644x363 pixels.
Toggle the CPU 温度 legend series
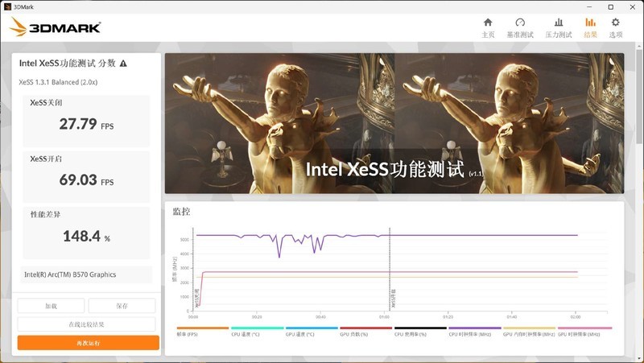click(x=257, y=332)
